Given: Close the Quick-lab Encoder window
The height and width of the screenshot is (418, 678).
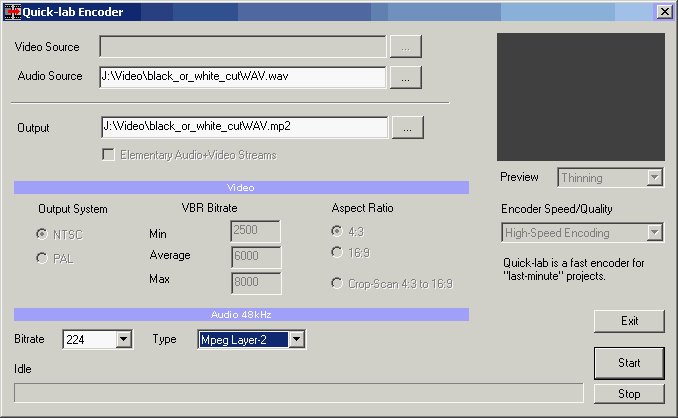Looking at the screenshot, I should [664, 12].
